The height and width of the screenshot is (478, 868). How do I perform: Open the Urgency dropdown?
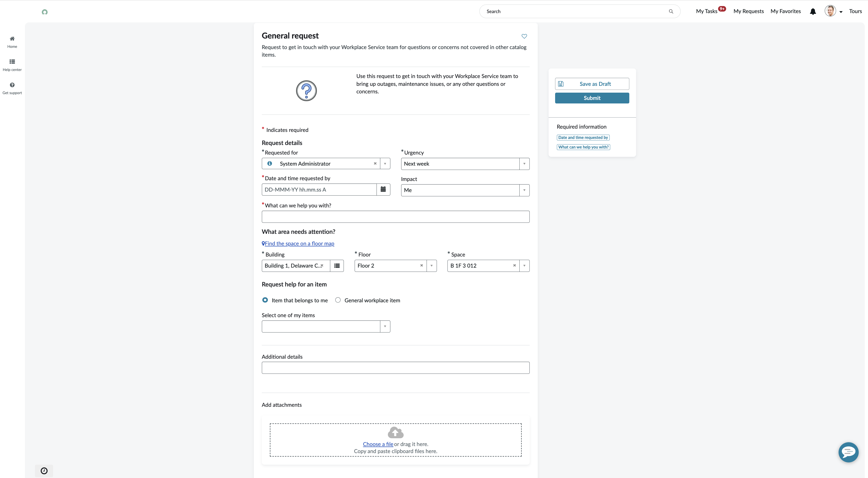point(465,164)
